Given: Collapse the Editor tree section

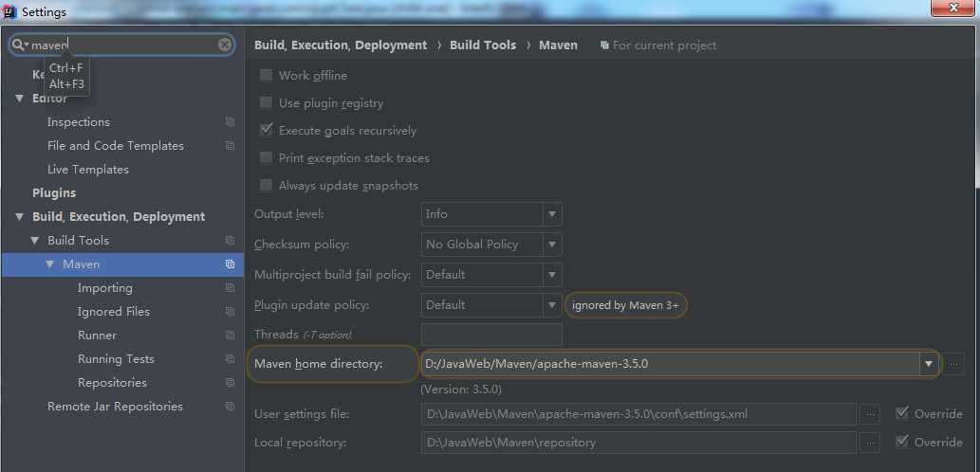Looking at the screenshot, I should 19,99.
